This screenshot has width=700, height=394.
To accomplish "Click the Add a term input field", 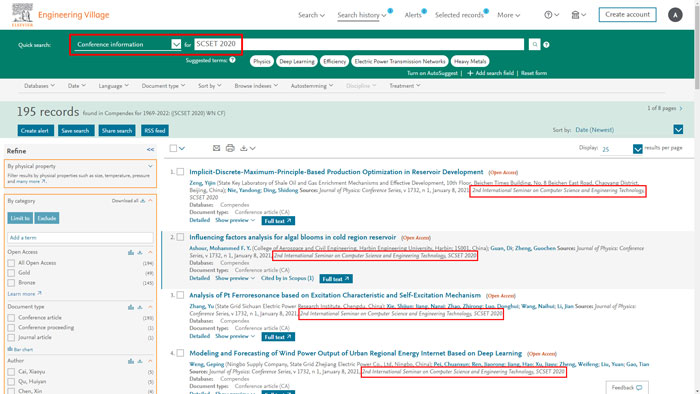I will (x=80, y=238).
